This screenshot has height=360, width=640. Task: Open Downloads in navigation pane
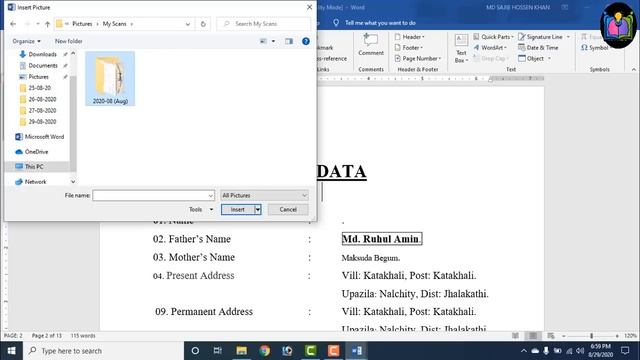[42, 54]
